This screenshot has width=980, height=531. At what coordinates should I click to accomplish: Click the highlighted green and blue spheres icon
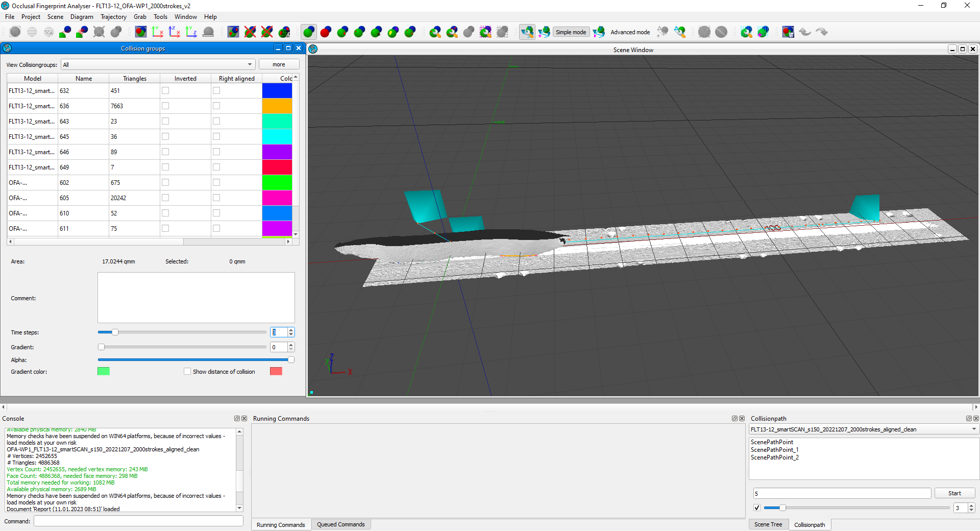309,32
